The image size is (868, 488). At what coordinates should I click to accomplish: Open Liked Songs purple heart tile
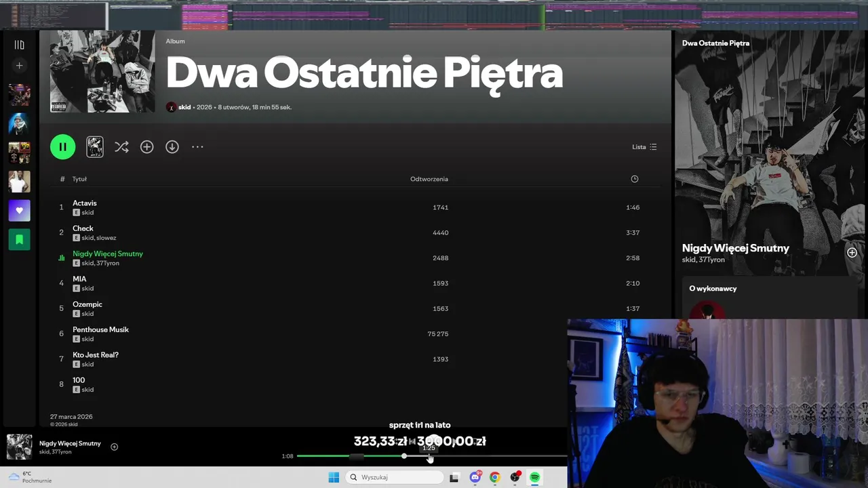19,211
